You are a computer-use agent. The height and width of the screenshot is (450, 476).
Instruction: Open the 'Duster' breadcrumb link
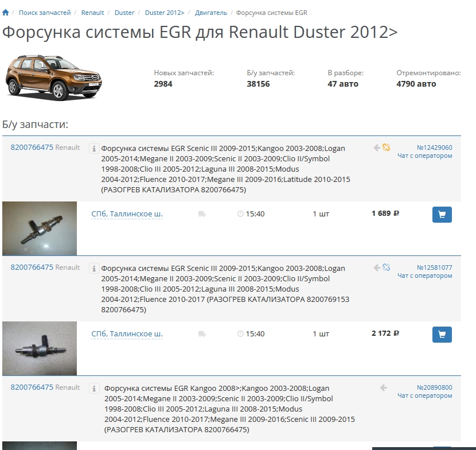[124, 13]
